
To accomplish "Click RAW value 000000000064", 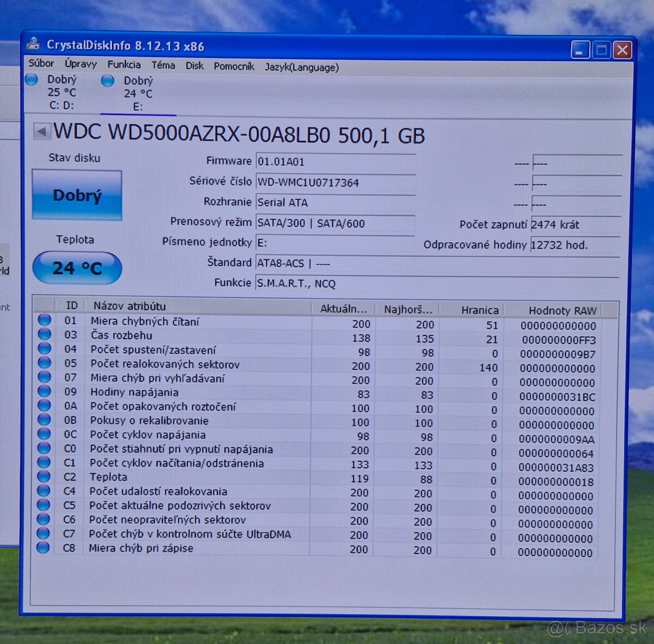I will (x=556, y=453).
